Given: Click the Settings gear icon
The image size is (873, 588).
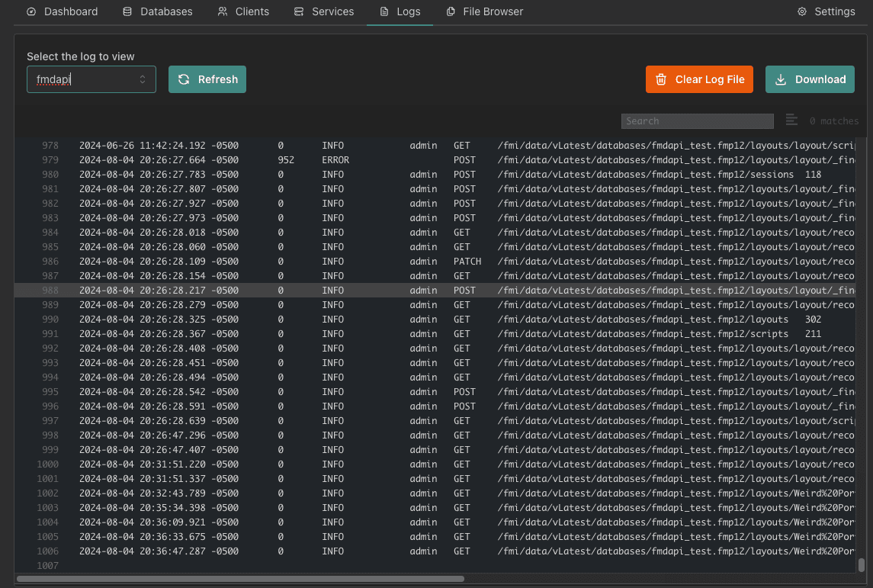Looking at the screenshot, I should 802,11.
